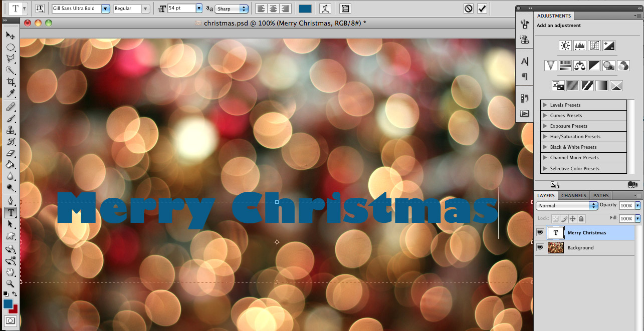Open the layer Opacity dropdown arrow
The height and width of the screenshot is (331, 644).
(x=637, y=205)
